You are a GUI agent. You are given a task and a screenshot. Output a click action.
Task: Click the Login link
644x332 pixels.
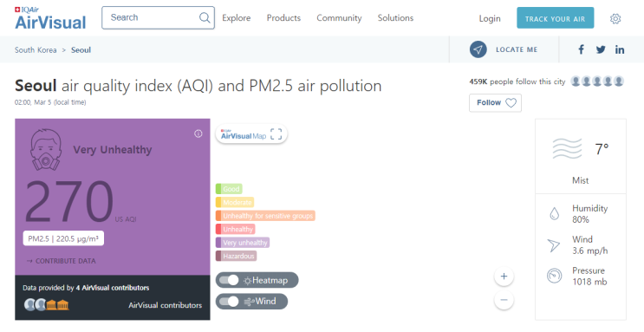490,18
